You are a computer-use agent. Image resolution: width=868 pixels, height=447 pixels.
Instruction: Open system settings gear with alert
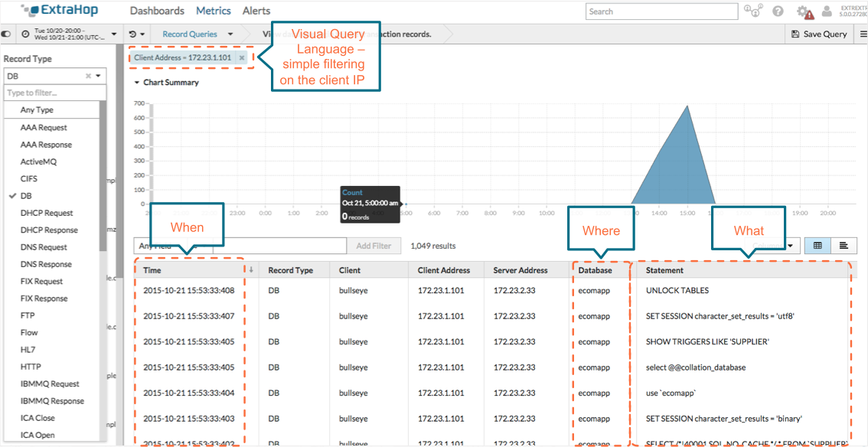804,11
